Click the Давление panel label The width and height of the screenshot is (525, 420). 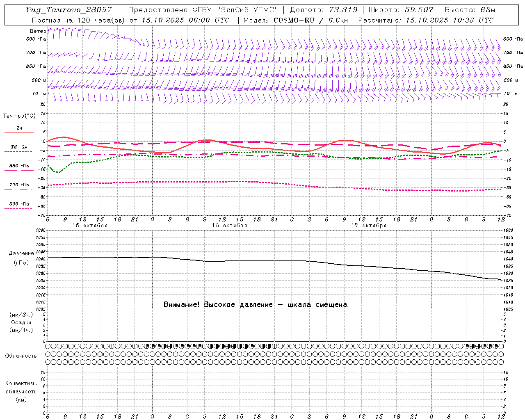pos(21,253)
